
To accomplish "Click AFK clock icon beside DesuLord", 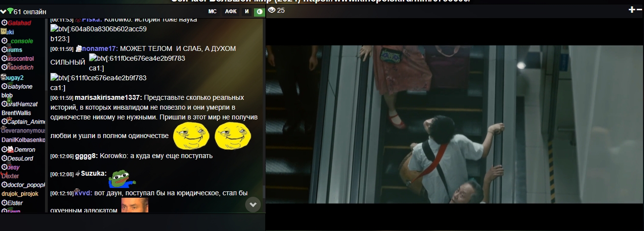I will (4, 158).
